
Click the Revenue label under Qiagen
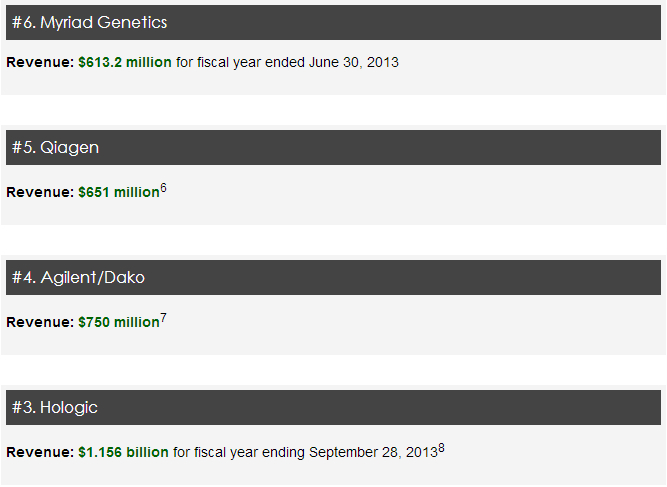tap(40, 192)
